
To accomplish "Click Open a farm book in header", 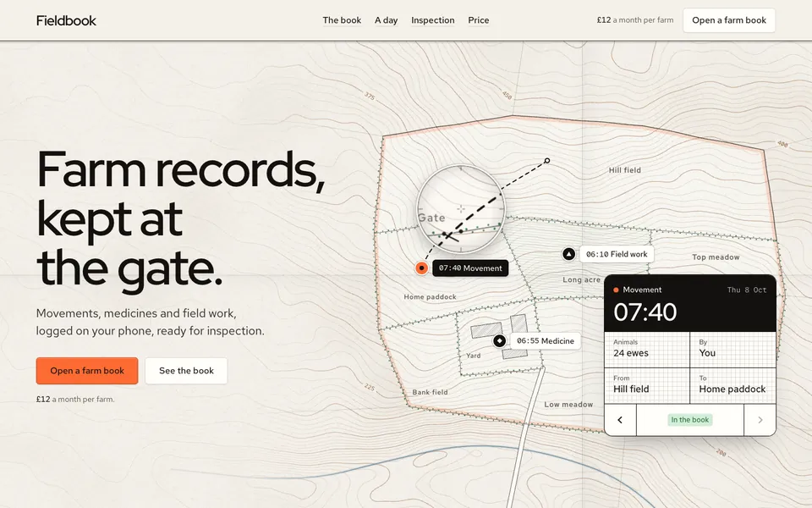I will click(x=728, y=20).
